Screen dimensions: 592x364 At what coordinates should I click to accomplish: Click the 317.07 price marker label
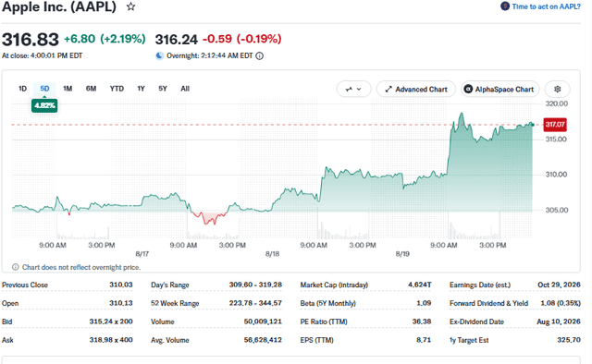click(x=555, y=125)
